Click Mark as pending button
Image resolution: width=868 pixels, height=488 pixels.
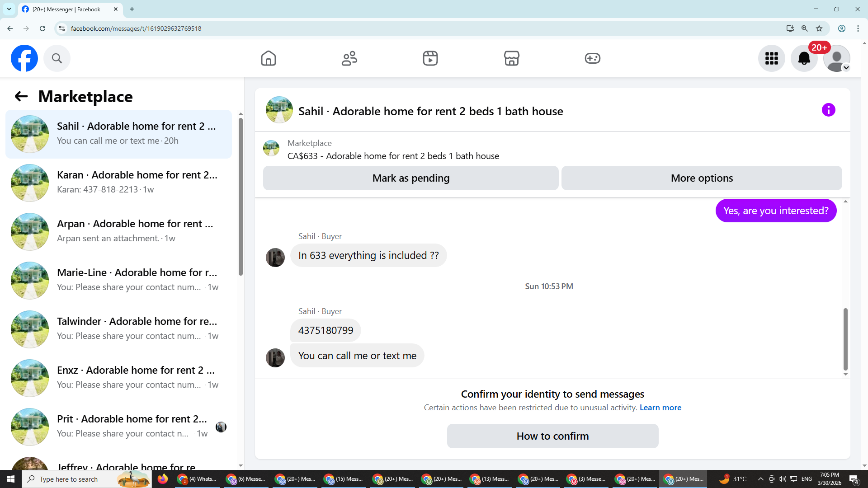pos(410,178)
